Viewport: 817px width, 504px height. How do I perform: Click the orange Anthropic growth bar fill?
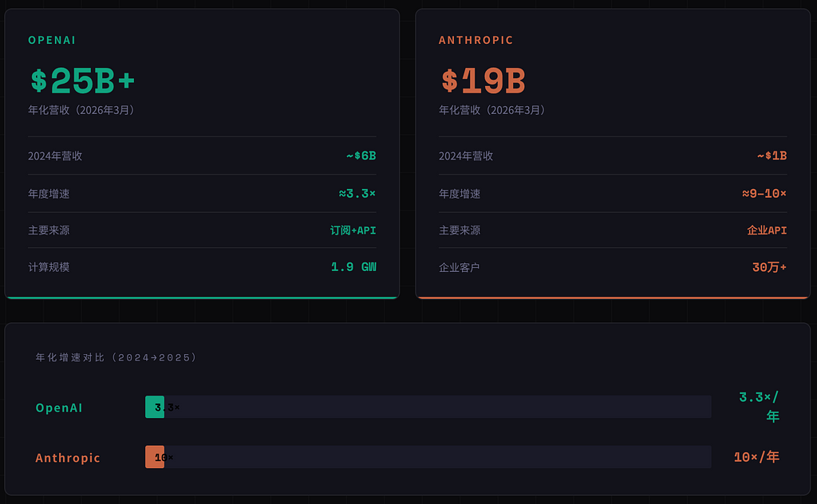(x=154, y=457)
